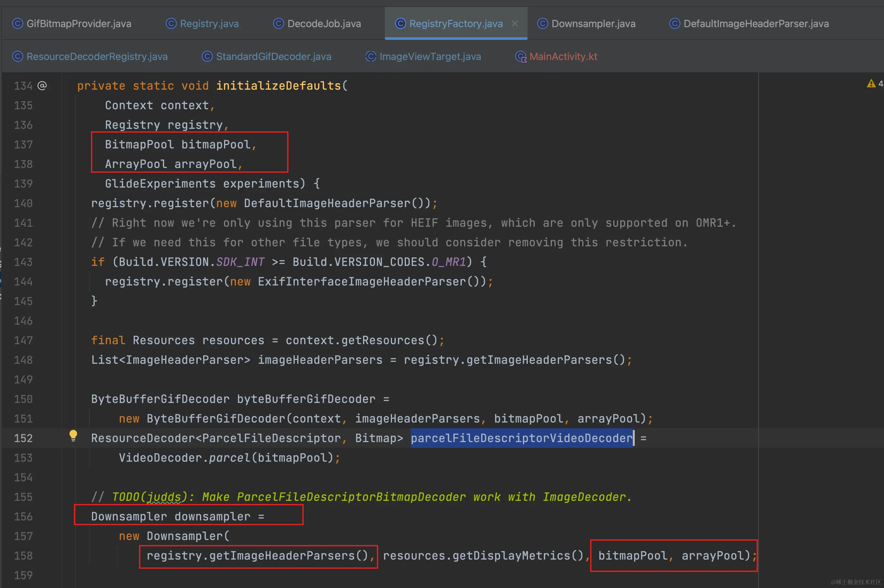
Task: Click 'Downsampler downsampler =' on line 156
Action: tap(178, 516)
